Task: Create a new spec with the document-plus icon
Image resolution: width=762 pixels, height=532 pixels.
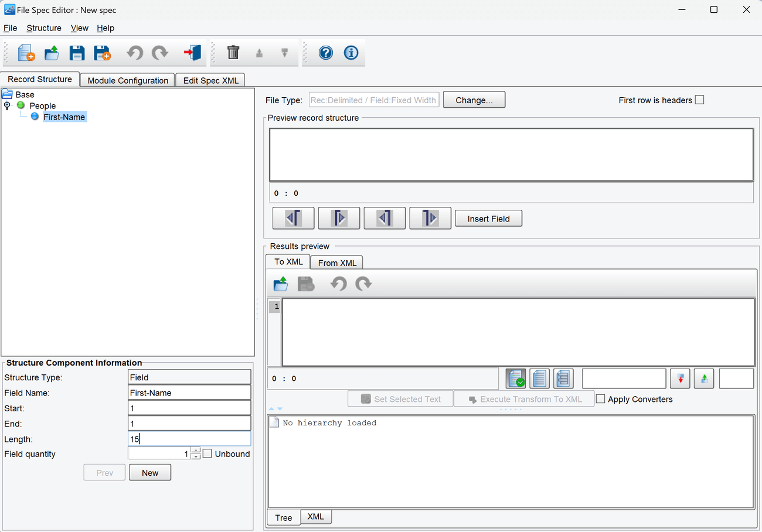Action: click(26, 53)
